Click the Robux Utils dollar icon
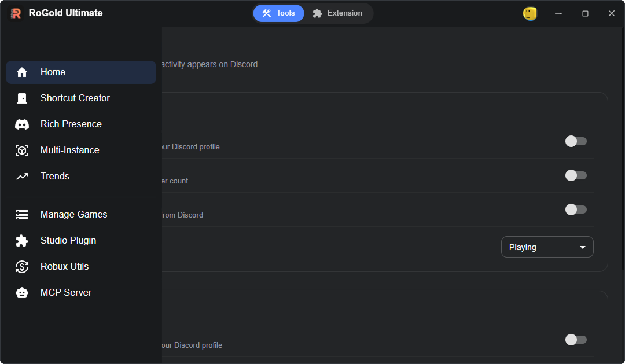This screenshot has width=625, height=364. (x=22, y=266)
